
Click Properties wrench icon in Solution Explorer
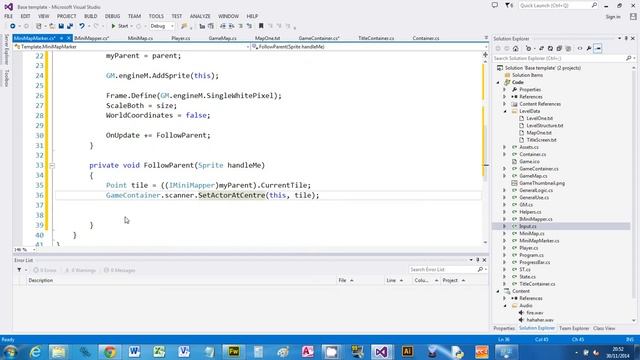tap(589, 49)
